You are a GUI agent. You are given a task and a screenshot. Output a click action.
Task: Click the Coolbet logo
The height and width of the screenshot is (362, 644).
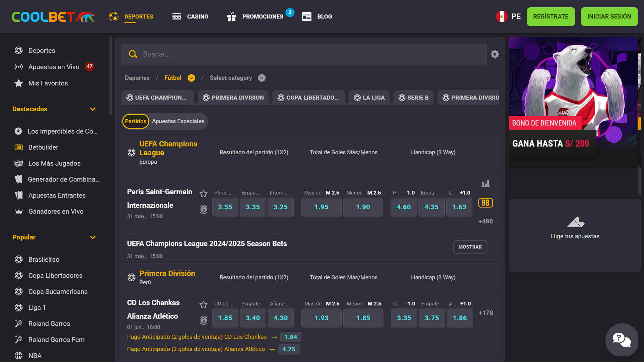click(x=53, y=17)
